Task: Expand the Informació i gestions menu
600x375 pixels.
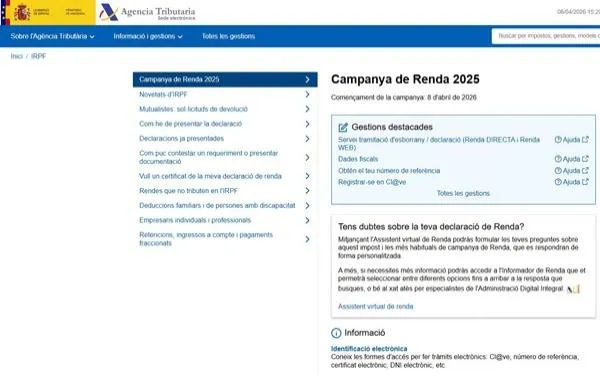Action: pos(148,36)
